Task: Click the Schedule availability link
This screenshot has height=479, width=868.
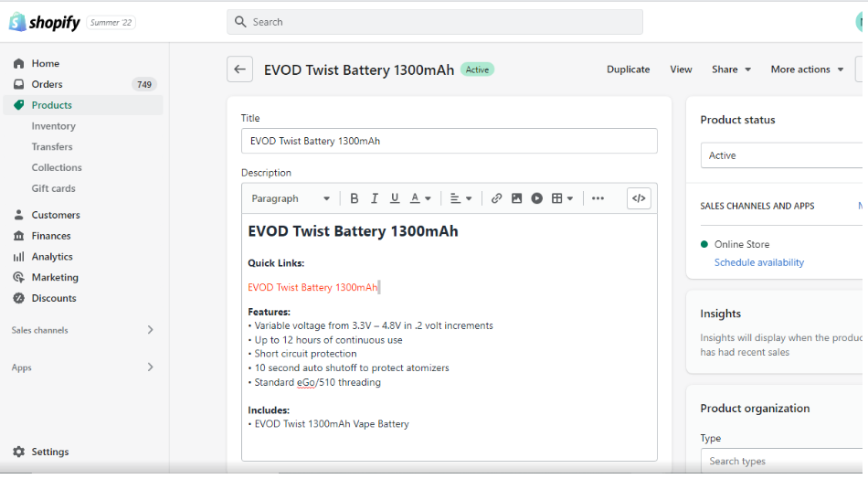Action: (758, 262)
